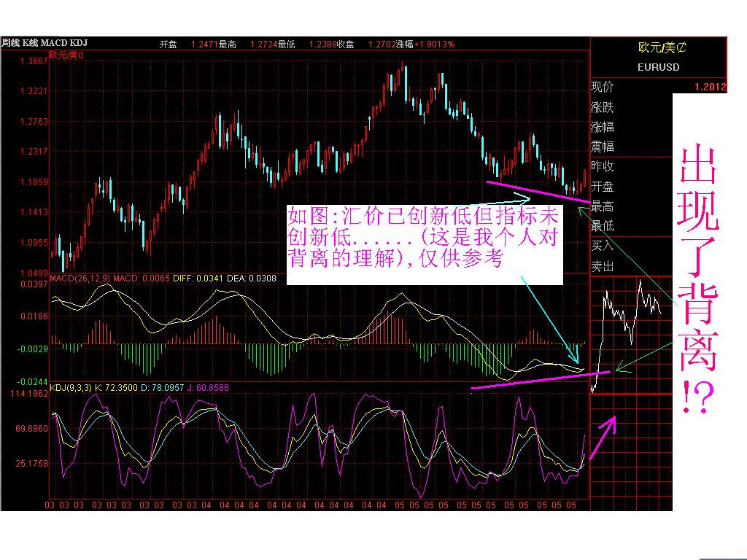Viewport: 747px width, 560px height.
Task: Click the 开盘 row in quote panel
Action: (602, 186)
